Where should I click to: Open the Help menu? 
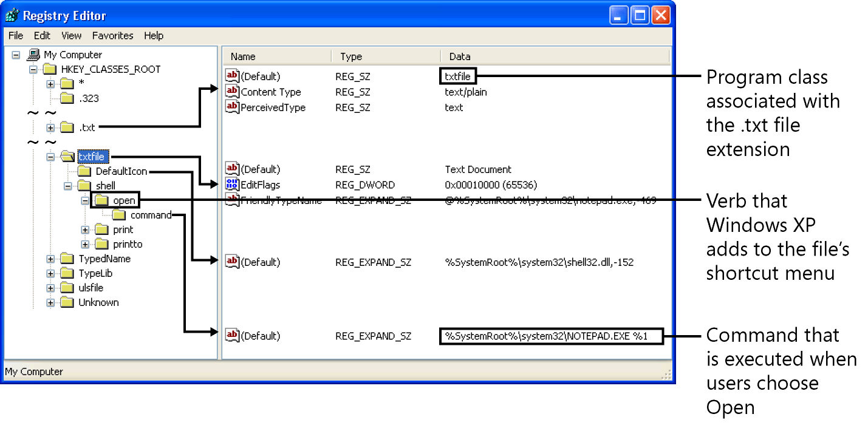154,36
